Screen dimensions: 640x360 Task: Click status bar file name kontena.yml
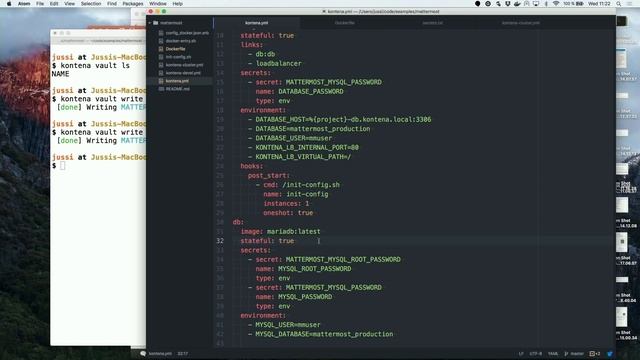click(160, 354)
